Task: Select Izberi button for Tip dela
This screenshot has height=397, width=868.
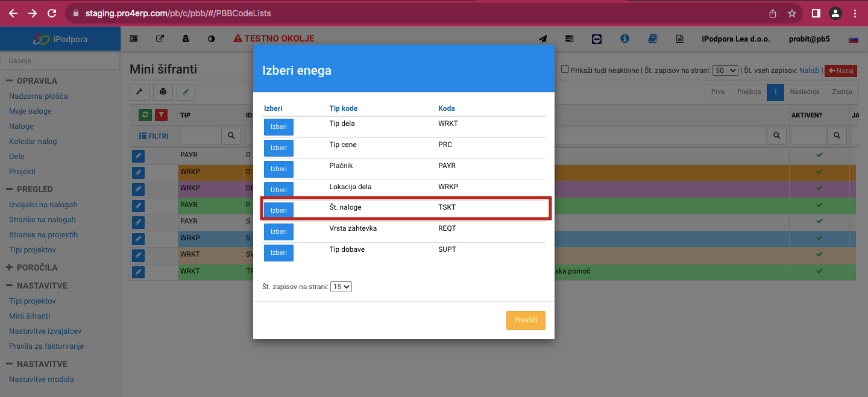Action: (278, 127)
